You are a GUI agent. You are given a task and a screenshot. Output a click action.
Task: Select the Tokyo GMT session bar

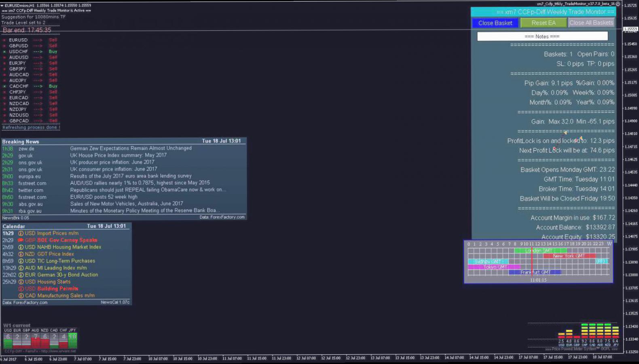(494, 267)
